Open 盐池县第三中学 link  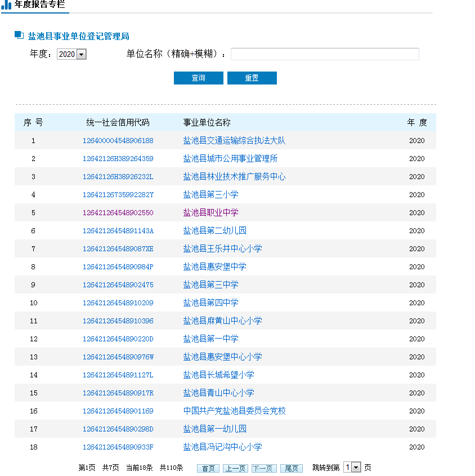click(211, 284)
